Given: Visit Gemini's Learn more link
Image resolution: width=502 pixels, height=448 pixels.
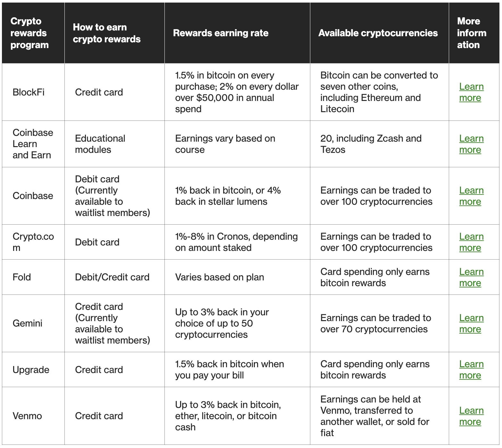Looking at the screenshot, I should (x=471, y=323).
